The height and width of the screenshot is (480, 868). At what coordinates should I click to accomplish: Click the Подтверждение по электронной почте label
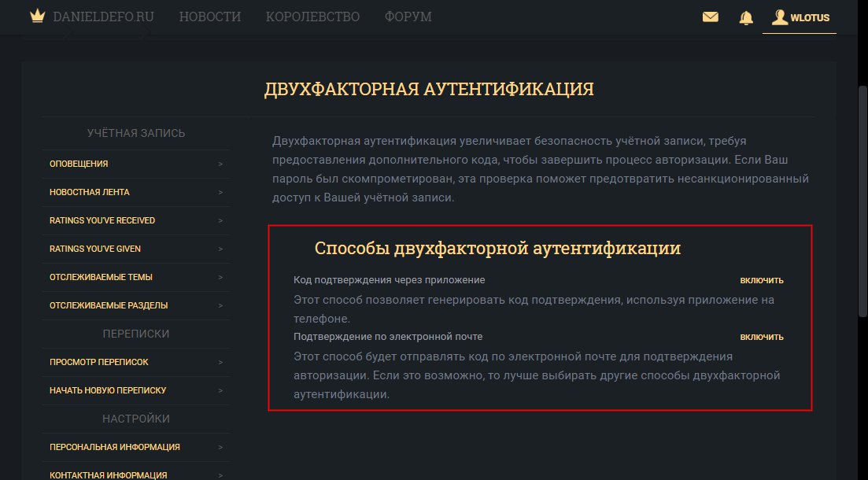coord(388,337)
